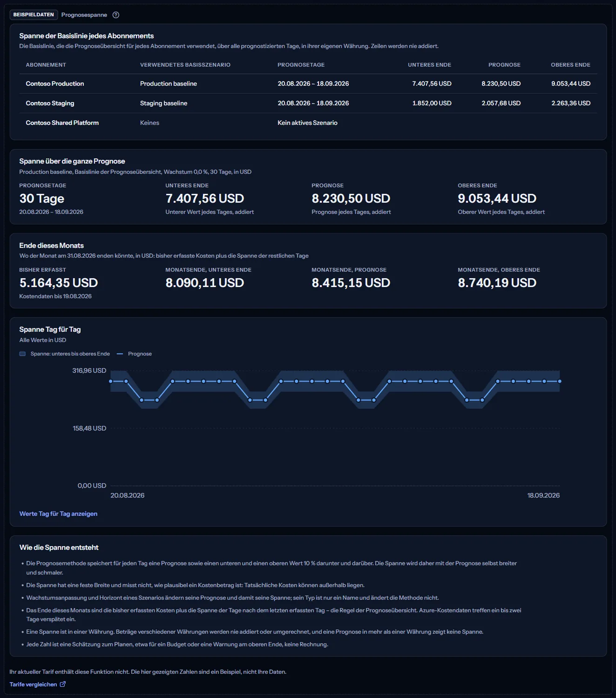Click the 0,00 USD axis label
Image resolution: width=616 pixels, height=698 pixels.
[x=92, y=486]
